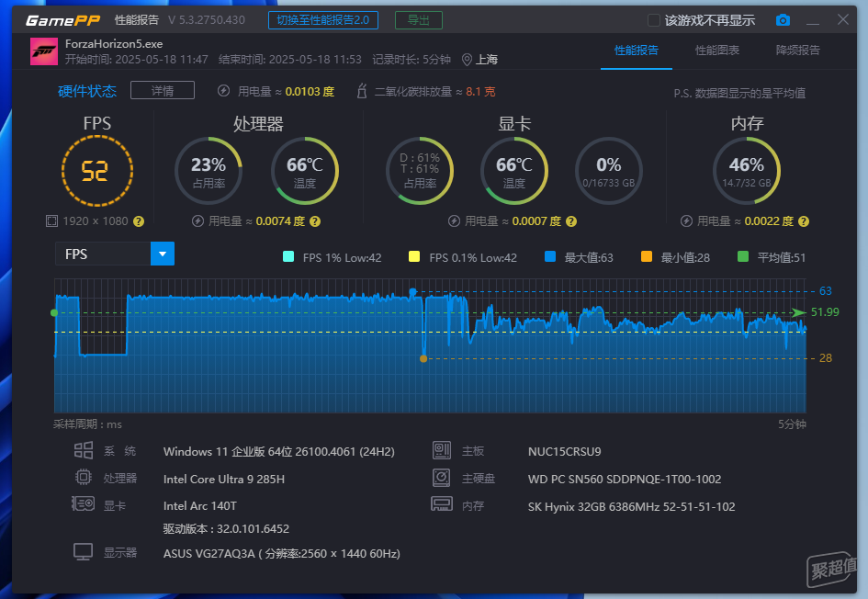868x599 pixels.
Task: Click the CPU chip icon beside 处理器 info
Action: coord(84,477)
